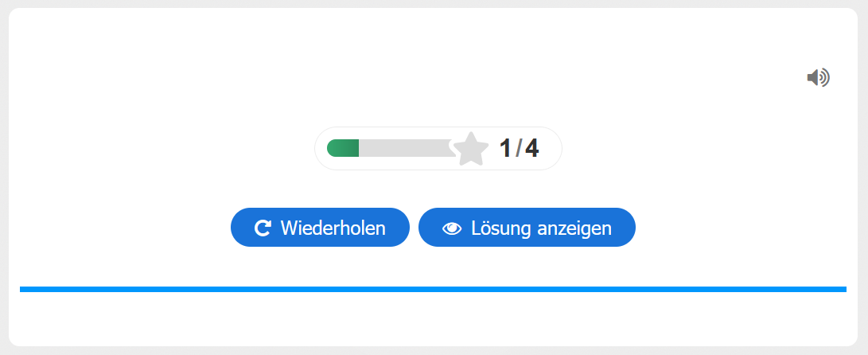Click the gray unfilled progress bar portion

pyautogui.click(x=404, y=148)
